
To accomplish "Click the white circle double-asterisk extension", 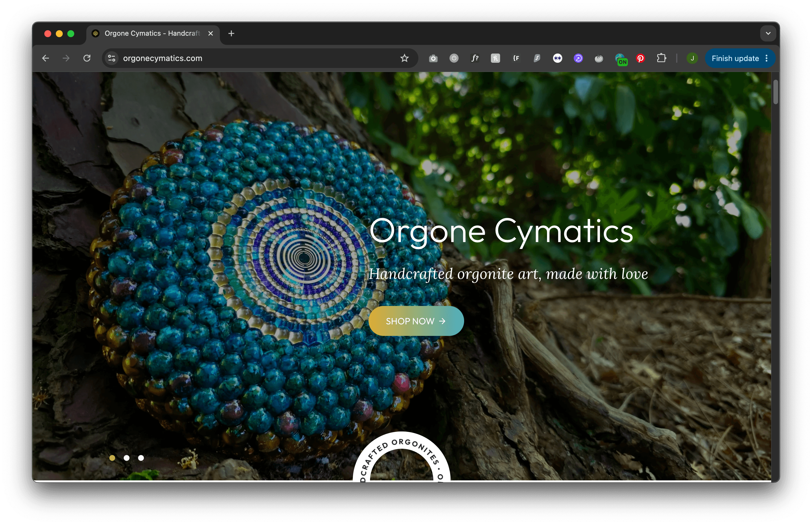I will (x=557, y=58).
